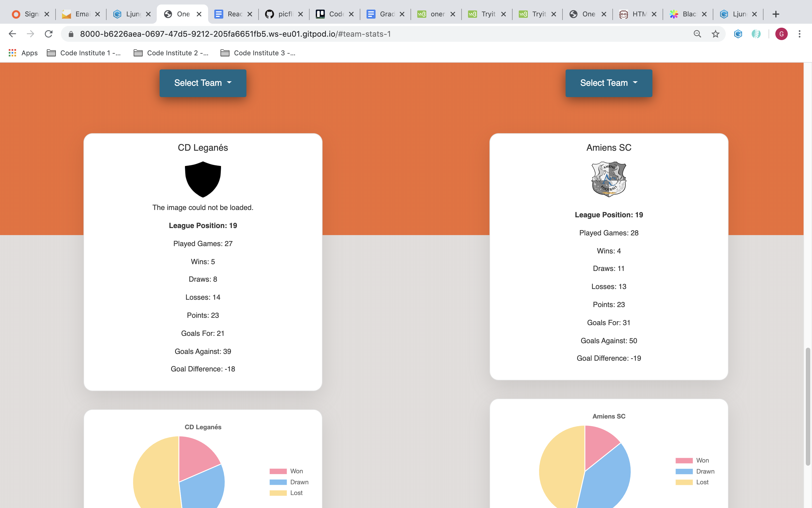Open Code Institute 1 bookmark folder
This screenshot has width=812, height=508.
[83, 53]
